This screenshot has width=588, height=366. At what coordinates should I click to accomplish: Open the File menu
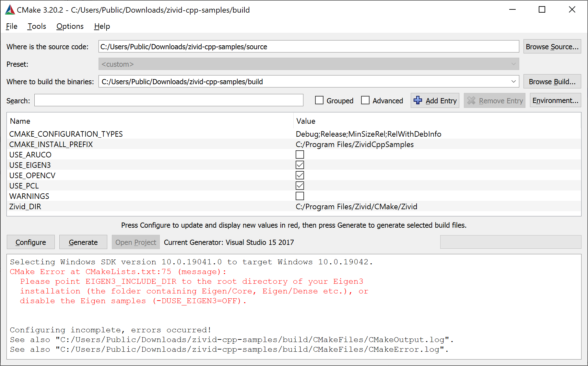[x=12, y=26]
